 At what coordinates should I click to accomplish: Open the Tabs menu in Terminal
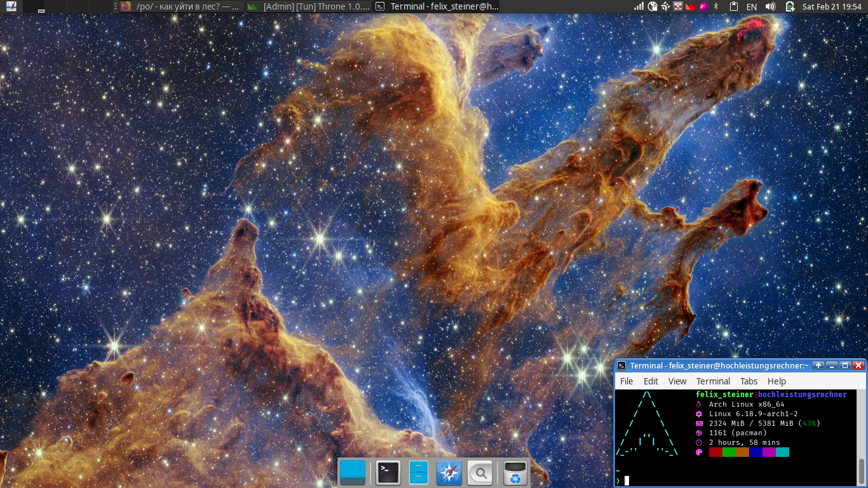749,381
